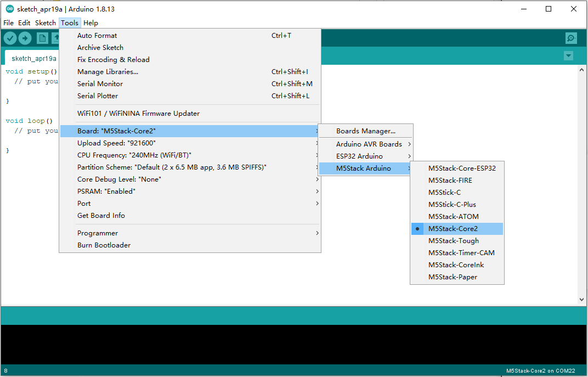Click the Arduino logo in title bar

click(x=10, y=9)
